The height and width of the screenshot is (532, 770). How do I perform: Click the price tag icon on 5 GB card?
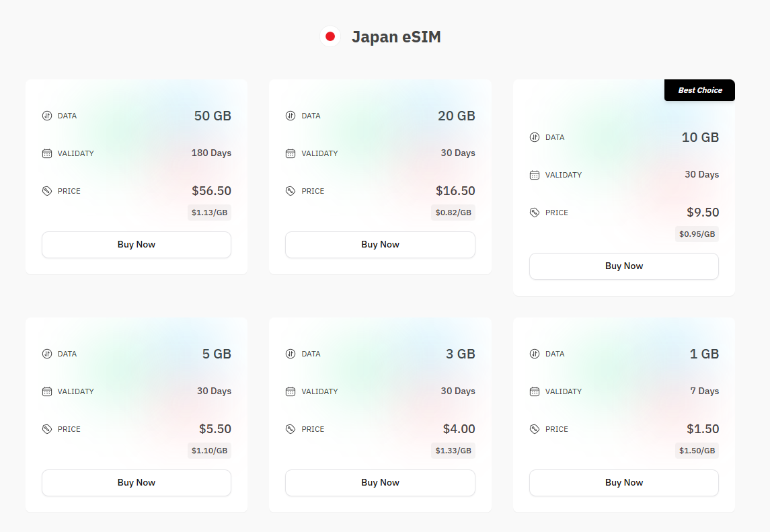pos(46,429)
